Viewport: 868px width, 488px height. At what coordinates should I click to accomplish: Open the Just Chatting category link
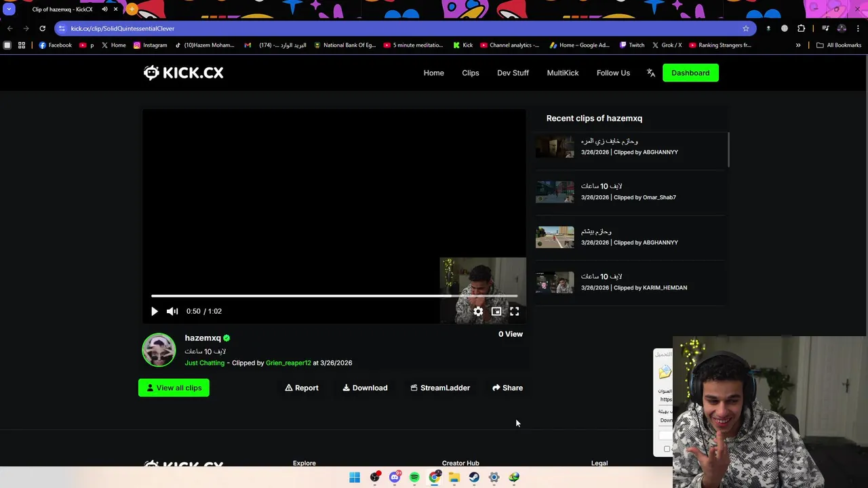click(204, 363)
